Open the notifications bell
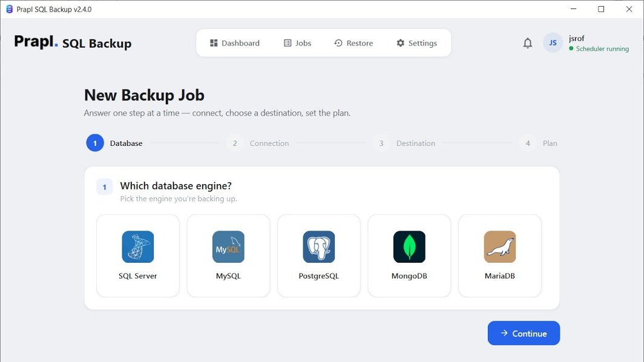 click(528, 43)
